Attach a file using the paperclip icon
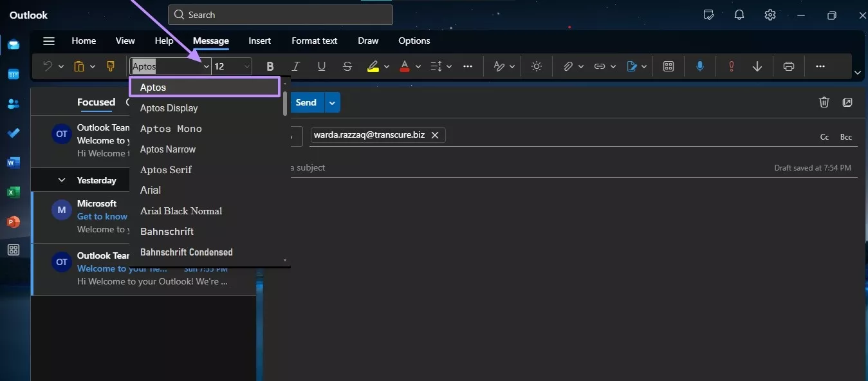 tap(569, 66)
